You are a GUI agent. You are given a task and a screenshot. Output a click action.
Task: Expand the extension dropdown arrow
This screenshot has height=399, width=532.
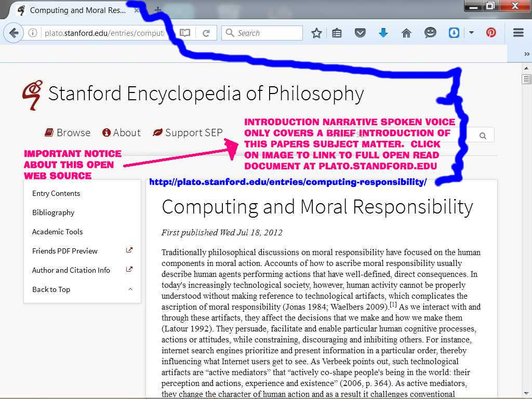[471, 33]
